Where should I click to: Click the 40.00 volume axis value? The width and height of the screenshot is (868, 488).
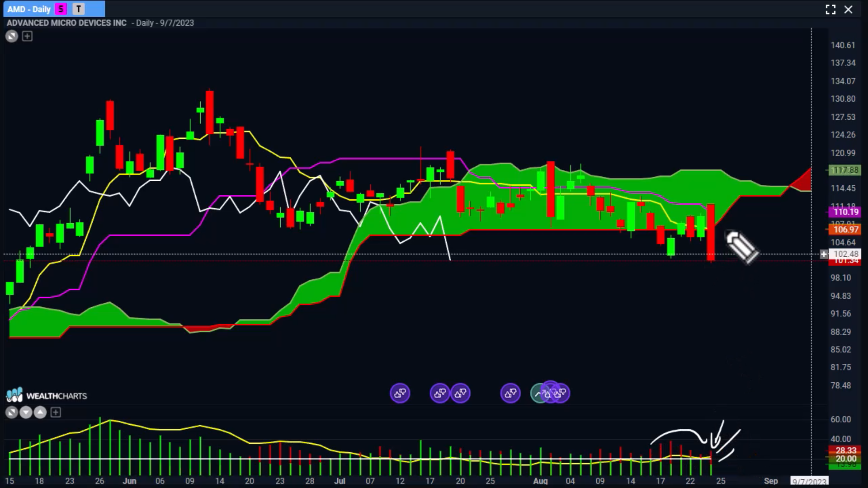(840, 439)
